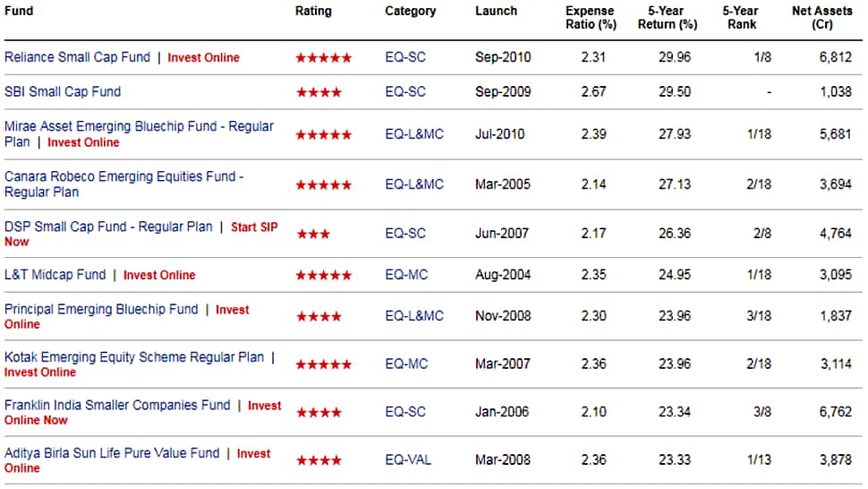The width and height of the screenshot is (868, 489).
Task: Select Mirae Asset Emerging Bluechip Fund link
Action: [139, 134]
